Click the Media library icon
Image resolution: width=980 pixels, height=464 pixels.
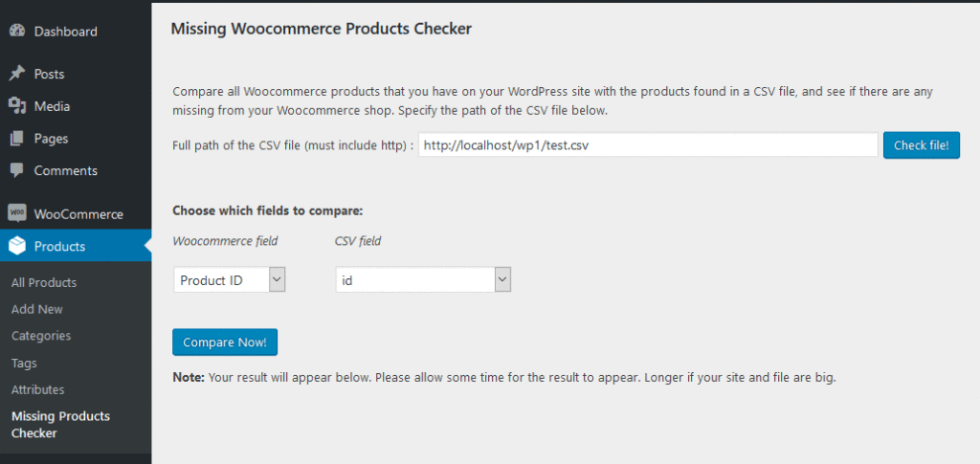click(x=17, y=106)
